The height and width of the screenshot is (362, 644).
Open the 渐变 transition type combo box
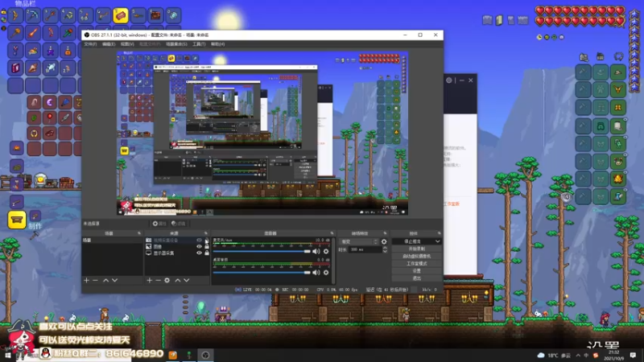[359, 242]
